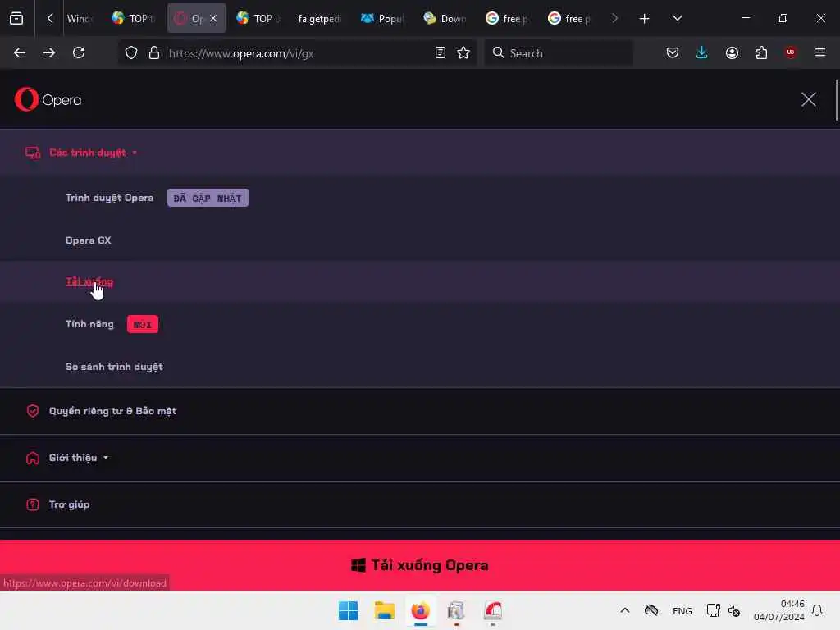Screen dimensions: 840x630
Task: Close the Opera site menu with X
Action: tap(808, 99)
